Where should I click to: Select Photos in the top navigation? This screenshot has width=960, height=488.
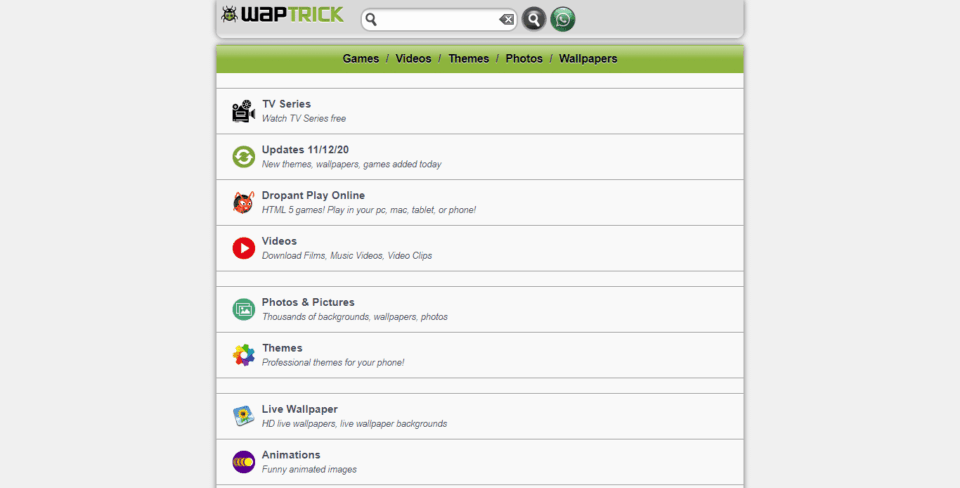524,59
